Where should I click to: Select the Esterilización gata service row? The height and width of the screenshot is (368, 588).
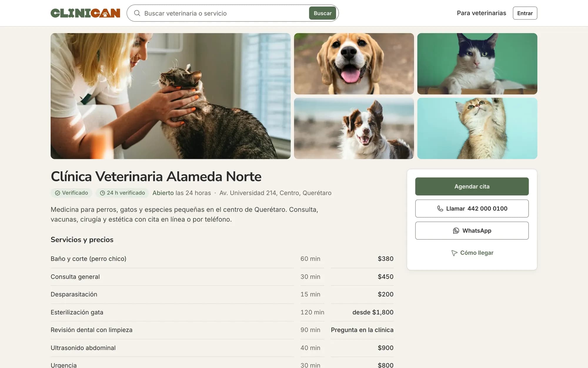click(x=222, y=312)
